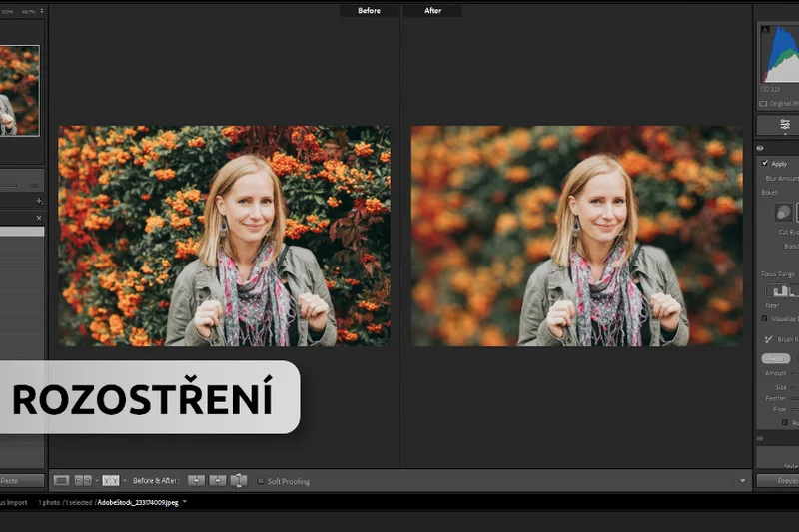This screenshot has height=532, width=799.
Task: Click the Paste button
Action: (21, 480)
